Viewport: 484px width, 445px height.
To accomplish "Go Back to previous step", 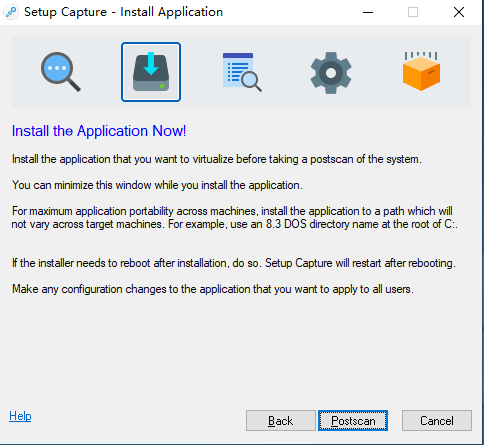I will tap(281, 421).
